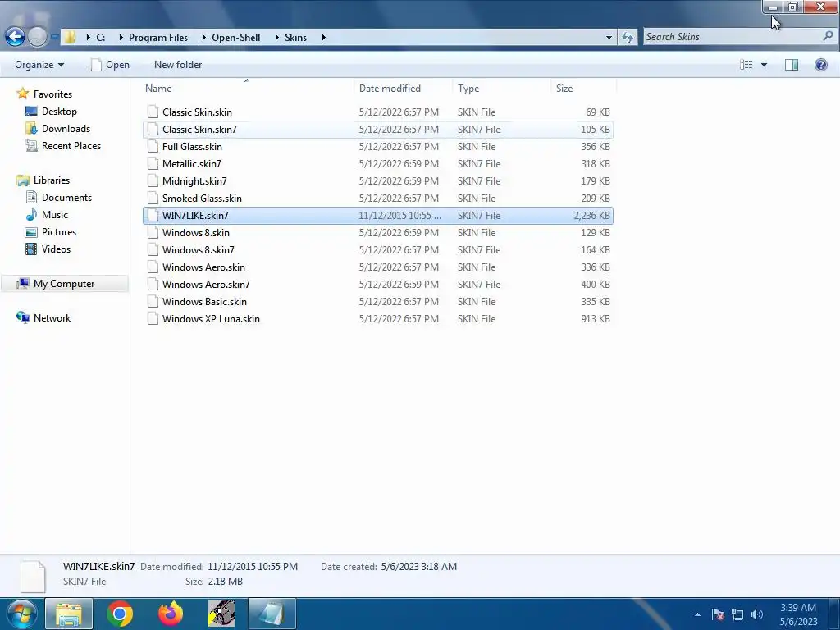Expand the arrow before Skins breadcrumb
Image resolution: width=840 pixels, height=630 pixels.
click(277, 38)
